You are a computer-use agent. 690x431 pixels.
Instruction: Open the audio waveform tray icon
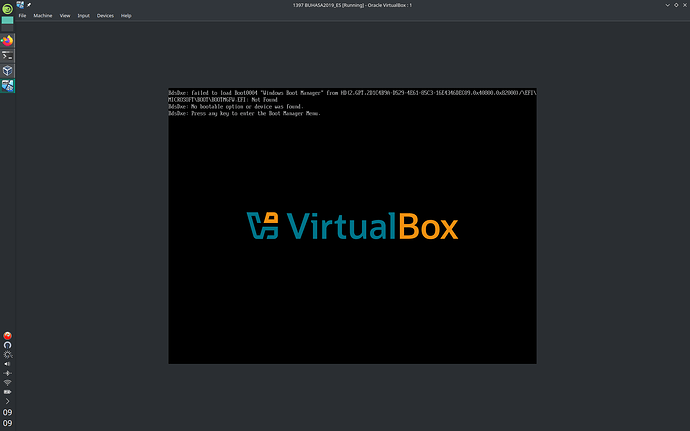click(7, 373)
